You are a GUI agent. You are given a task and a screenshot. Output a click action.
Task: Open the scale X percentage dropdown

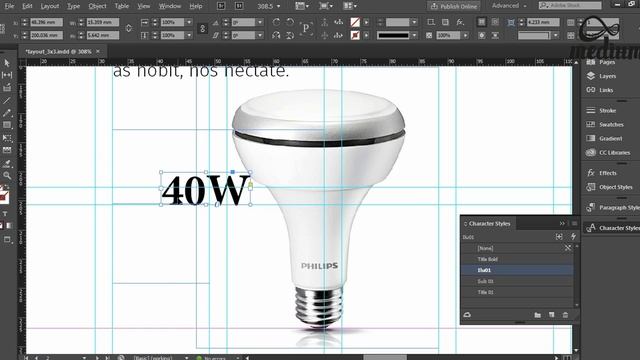click(x=189, y=22)
